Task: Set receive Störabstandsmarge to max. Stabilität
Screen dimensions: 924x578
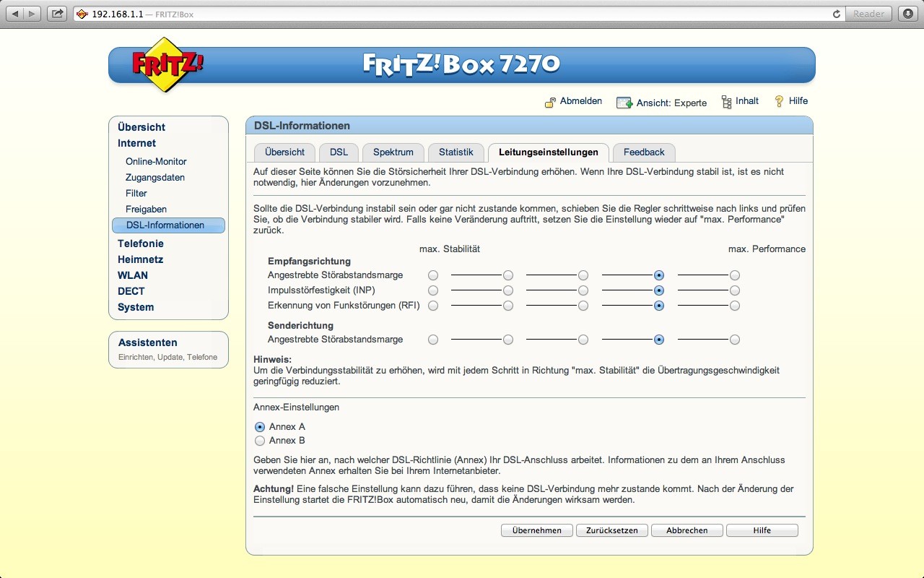Action: (433, 275)
